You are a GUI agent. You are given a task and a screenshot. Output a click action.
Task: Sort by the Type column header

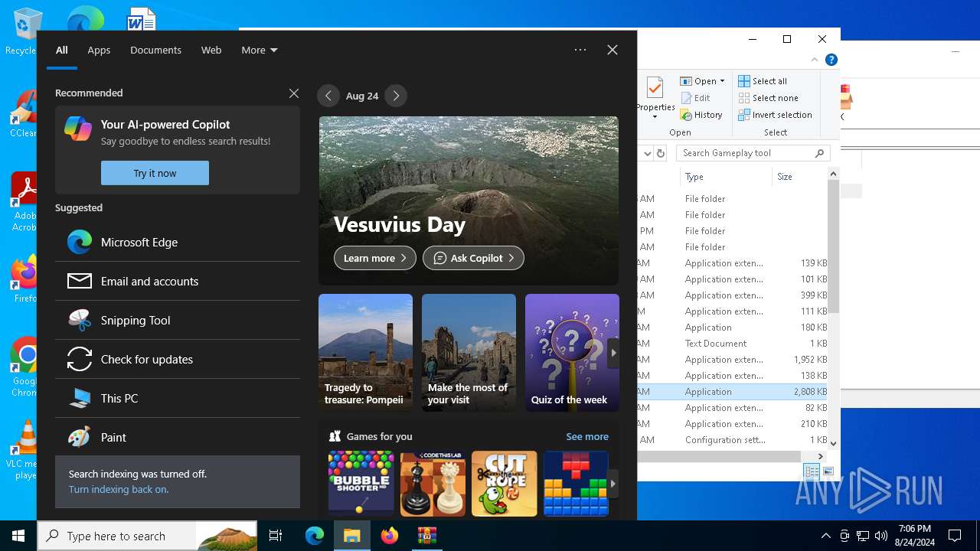tap(726, 177)
